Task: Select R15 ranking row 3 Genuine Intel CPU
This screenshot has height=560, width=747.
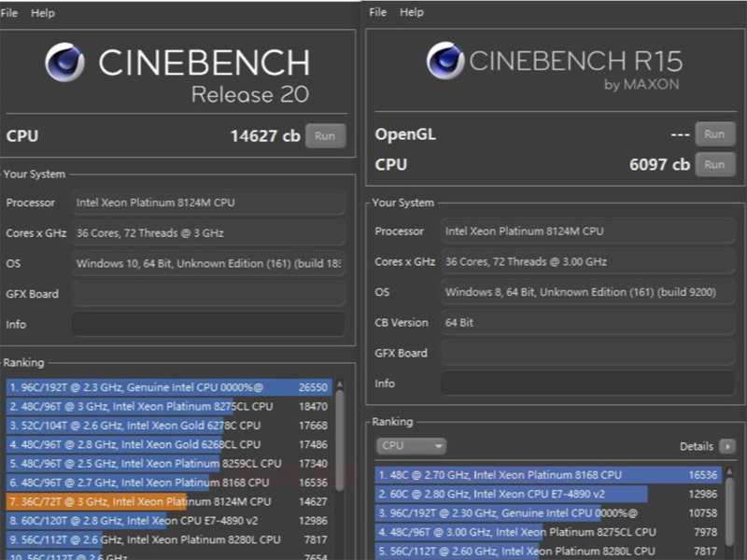Action: click(548, 512)
